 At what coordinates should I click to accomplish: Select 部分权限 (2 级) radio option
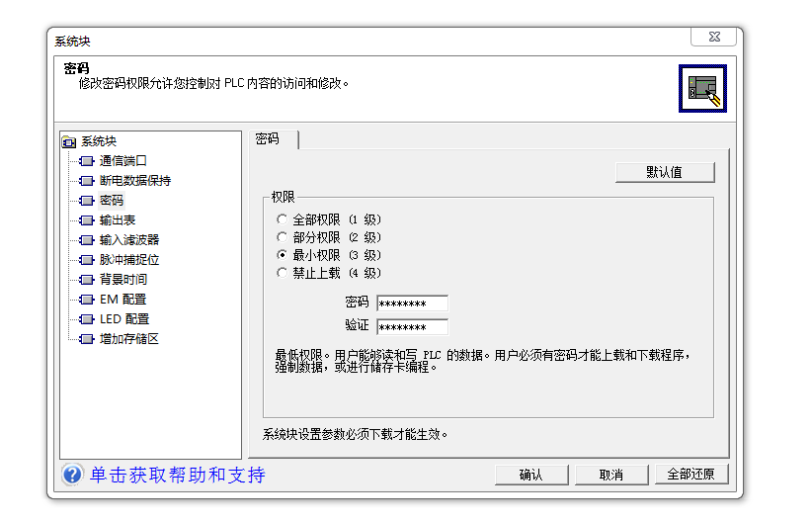(283, 237)
